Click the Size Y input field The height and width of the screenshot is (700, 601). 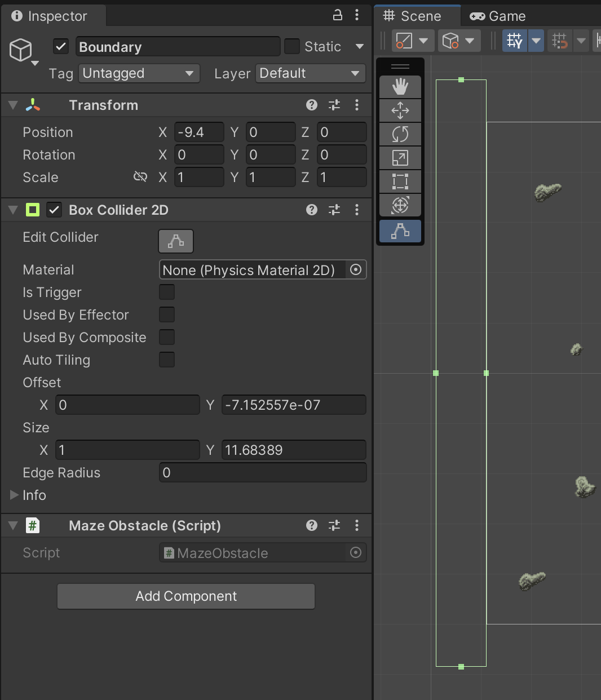click(x=293, y=450)
